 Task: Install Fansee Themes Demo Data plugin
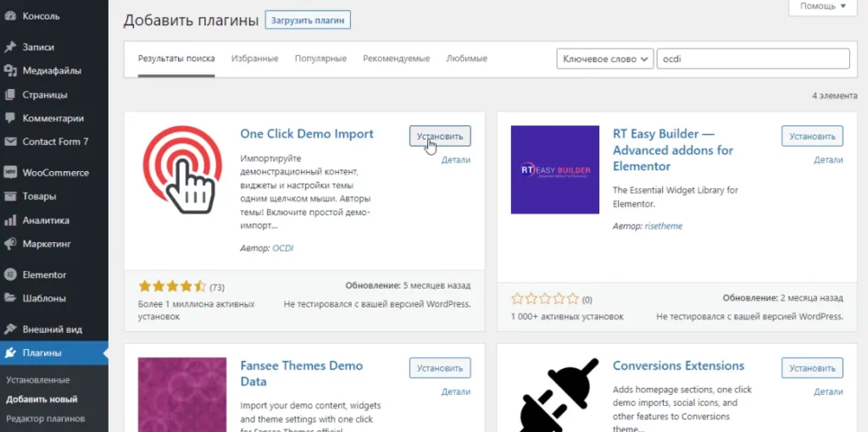440,368
